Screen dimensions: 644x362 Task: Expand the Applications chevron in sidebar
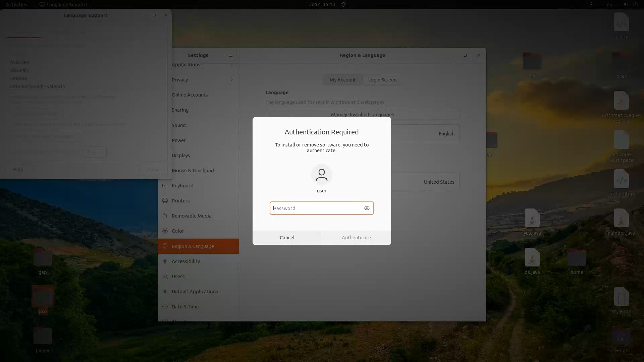(231, 65)
